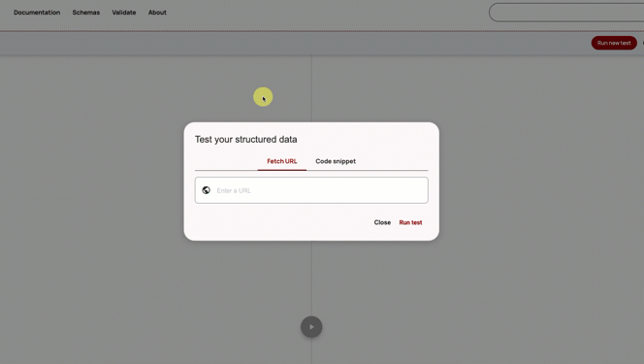Open the About page
Viewport: 644px width, 364px height.
[157, 13]
